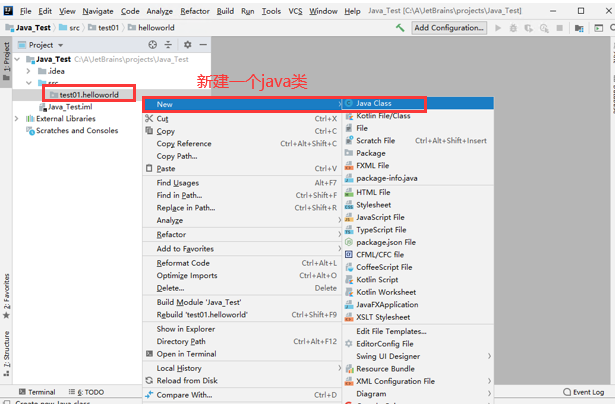Screen dimensions: 615x404
Task: Click helloworld breadcrumb in navigation bar
Action: pos(152,27)
